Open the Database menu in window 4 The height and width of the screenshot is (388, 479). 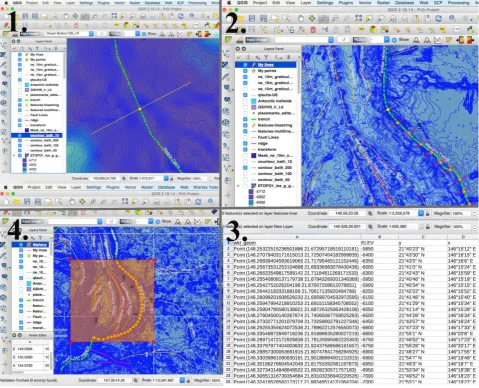(166, 187)
